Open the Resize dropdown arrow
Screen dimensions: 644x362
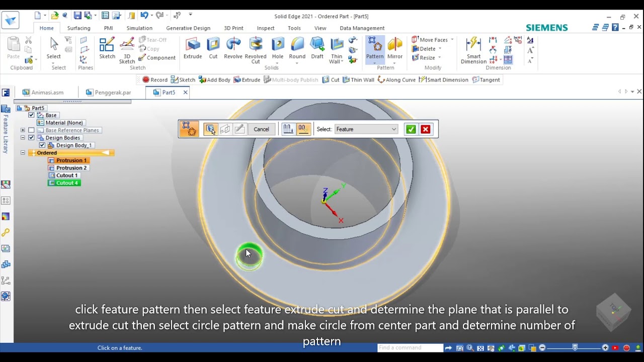pos(439,58)
